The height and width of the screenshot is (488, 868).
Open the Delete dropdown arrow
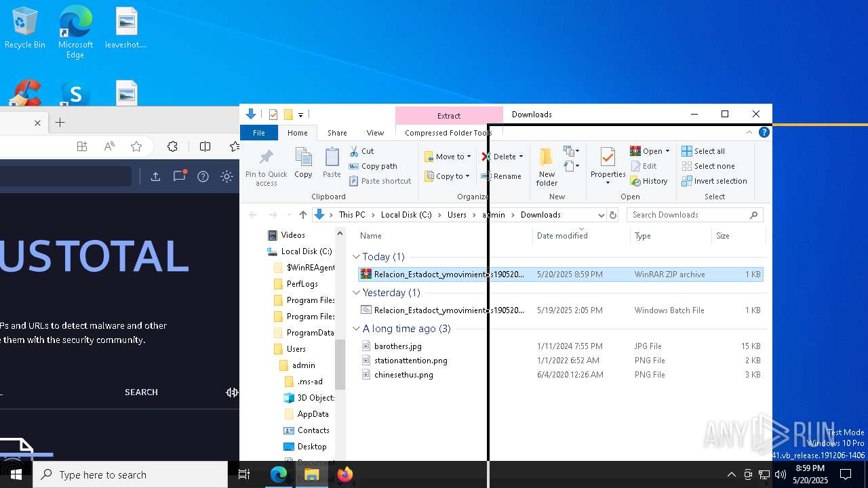[521, 157]
